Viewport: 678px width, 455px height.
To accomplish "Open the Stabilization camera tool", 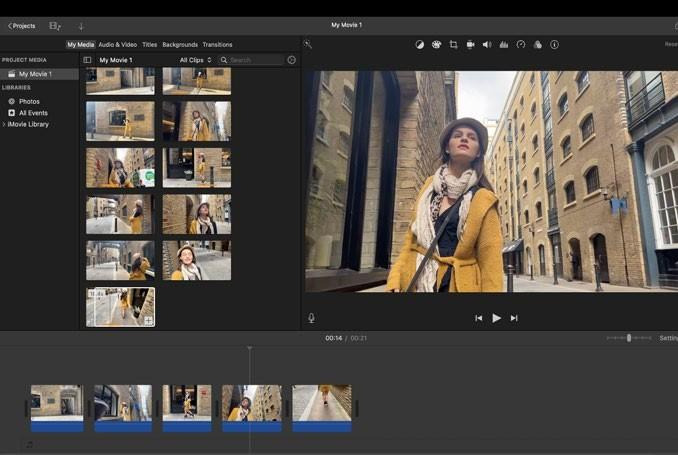I will pos(470,45).
